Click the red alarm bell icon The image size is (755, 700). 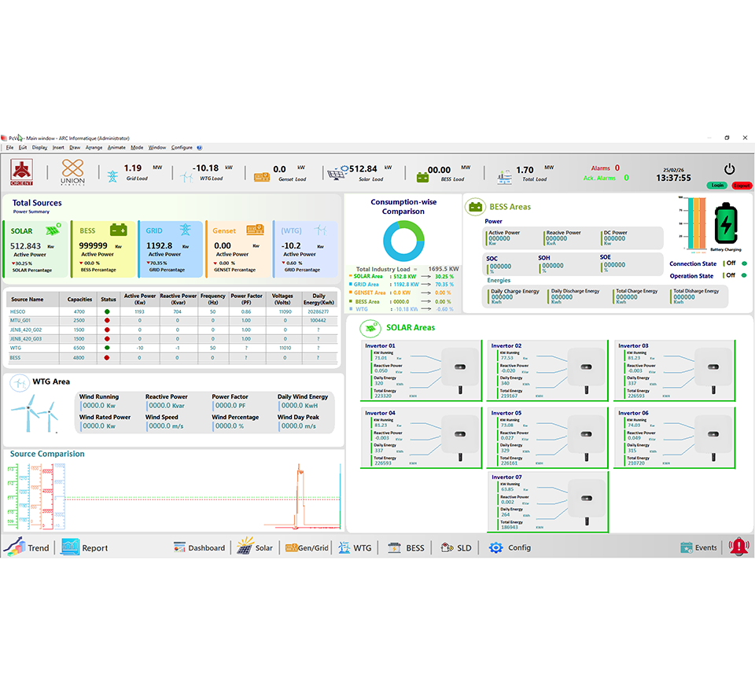point(739,546)
